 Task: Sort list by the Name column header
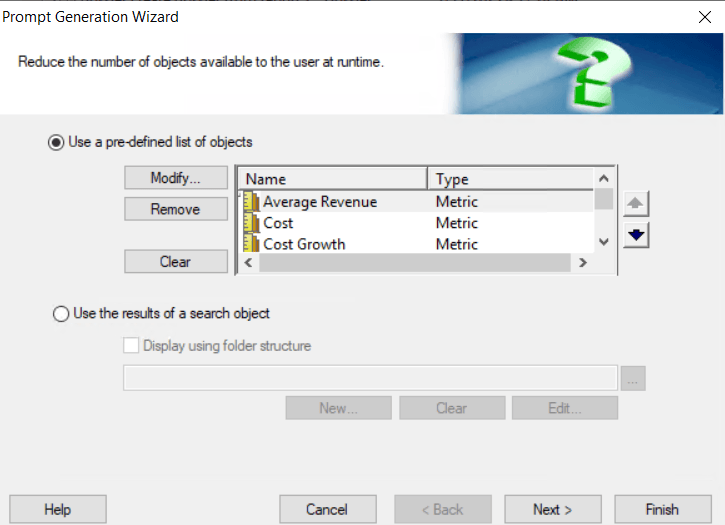[333, 179]
